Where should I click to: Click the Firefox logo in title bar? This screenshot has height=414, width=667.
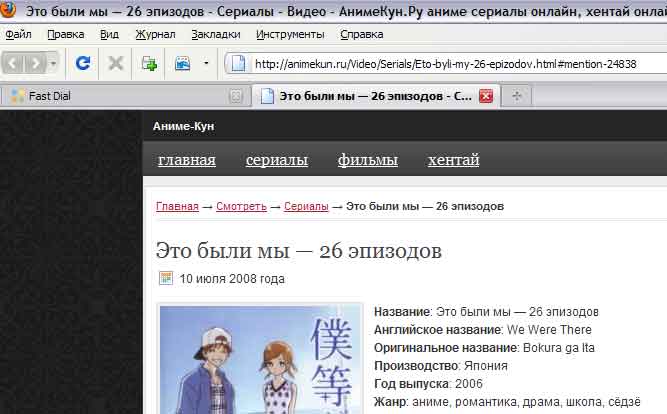pyautogui.click(x=7, y=9)
